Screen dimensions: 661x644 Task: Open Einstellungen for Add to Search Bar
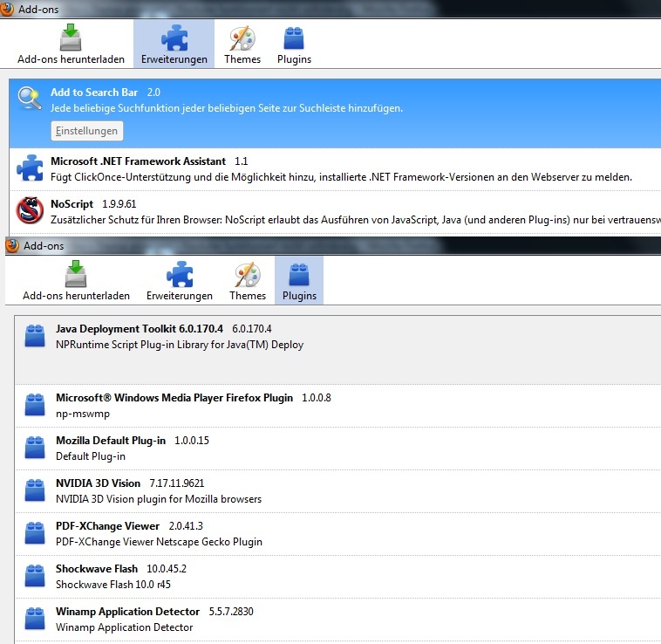pyautogui.click(x=87, y=131)
